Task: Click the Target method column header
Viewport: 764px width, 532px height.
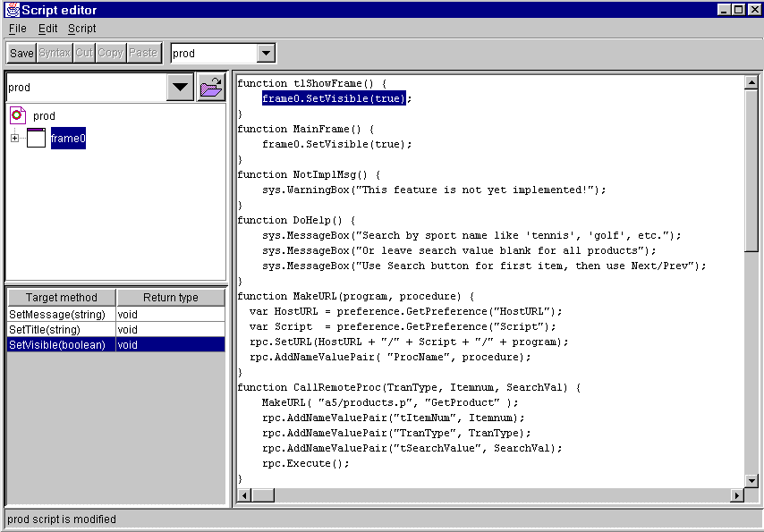Action: point(61,298)
